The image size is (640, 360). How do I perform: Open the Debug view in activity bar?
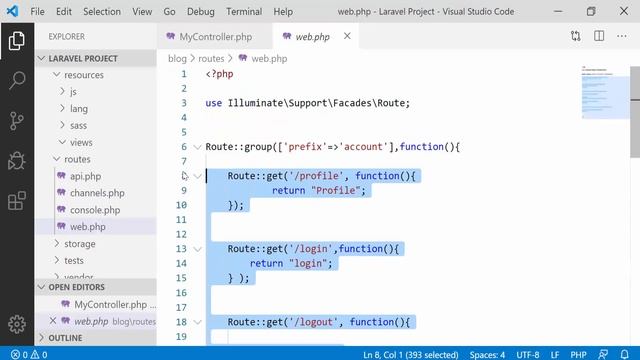coord(17,160)
